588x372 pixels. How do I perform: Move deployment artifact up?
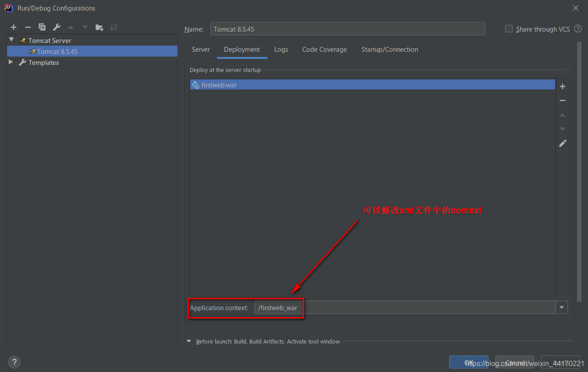click(563, 115)
